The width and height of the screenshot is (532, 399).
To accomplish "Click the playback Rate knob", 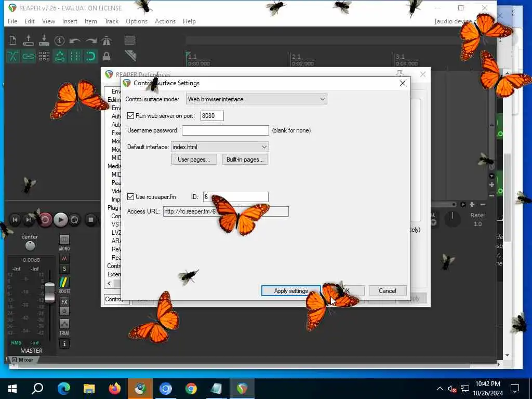I will coord(453,218).
